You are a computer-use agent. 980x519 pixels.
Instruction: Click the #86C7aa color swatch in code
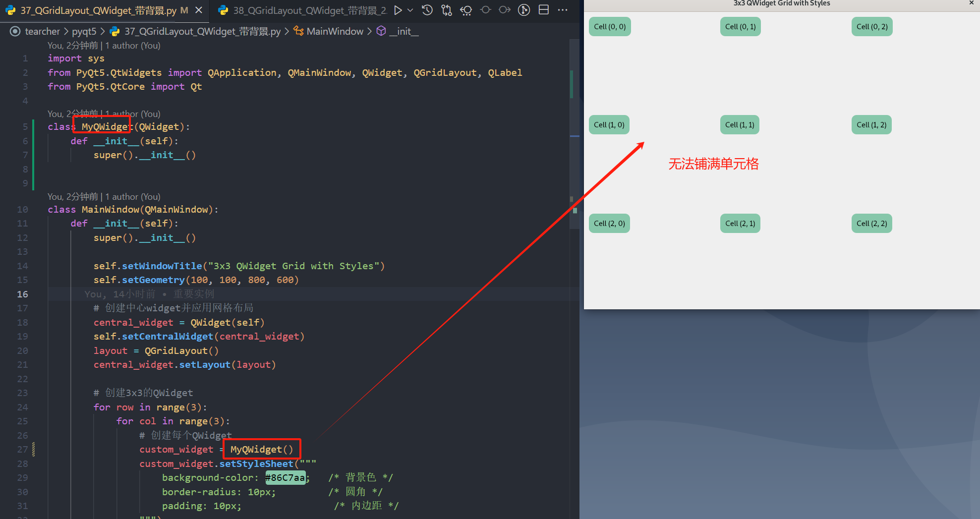(286, 478)
